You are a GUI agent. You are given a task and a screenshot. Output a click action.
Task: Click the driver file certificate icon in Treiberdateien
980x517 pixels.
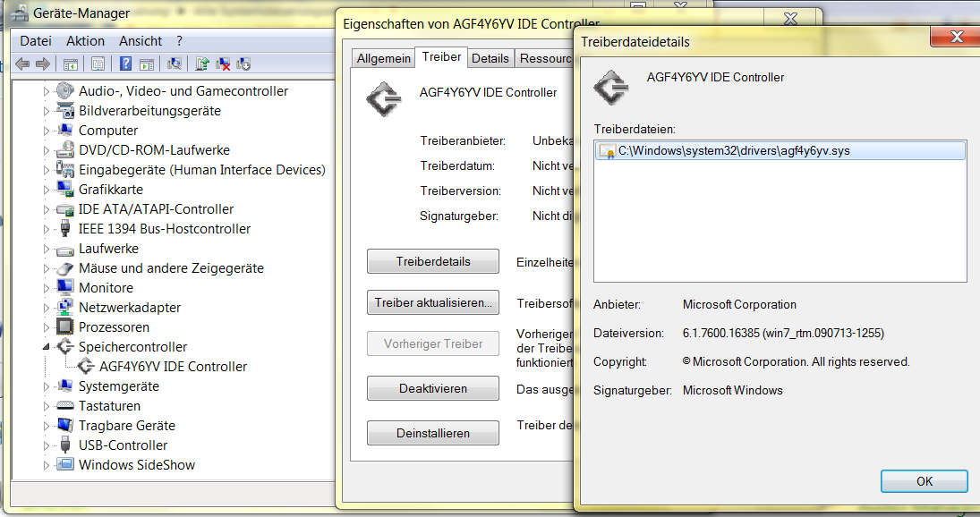click(x=606, y=151)
